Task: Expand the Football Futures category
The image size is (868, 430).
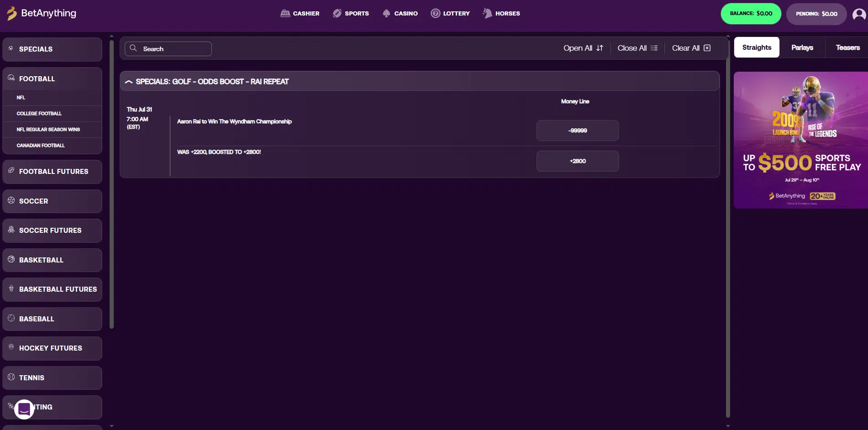Action: pyautogui.click(x=52, y=172)
